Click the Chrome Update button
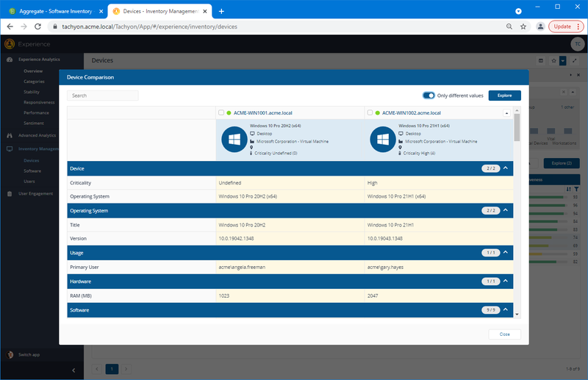This screenshot has height=380, width=588. [566, 26]
